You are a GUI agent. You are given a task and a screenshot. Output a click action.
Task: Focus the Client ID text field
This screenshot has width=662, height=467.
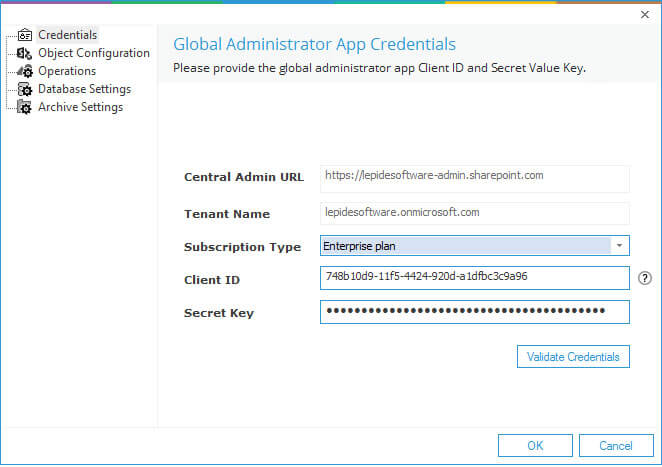pos(474,277)
